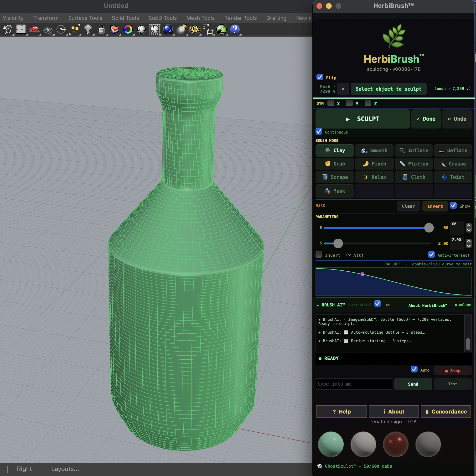The image size is (476, 476).
Task: Select the Clay brush mode
Action: coord(335,150)
